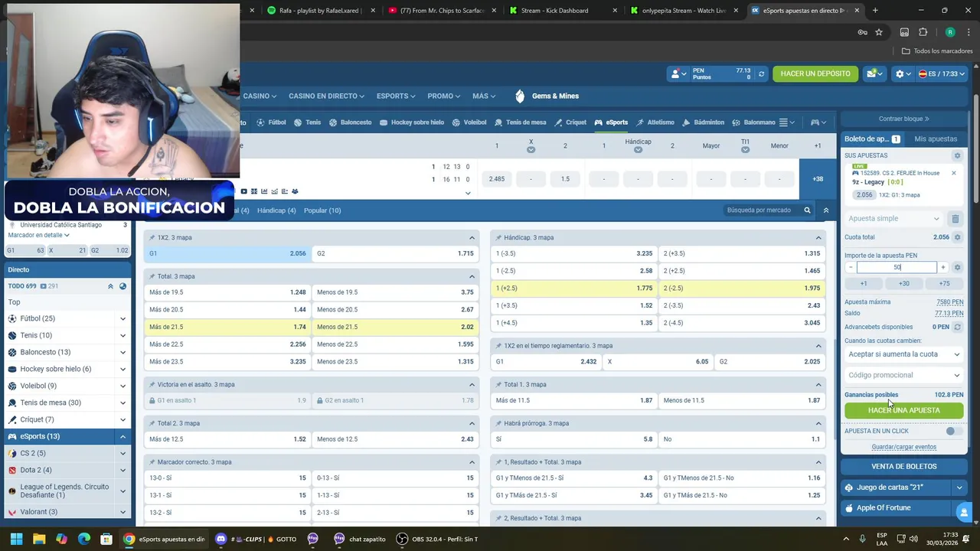Select Tenis de mesa in top bar
Viewport: 980px width, 551px height.
(x=520, y=122)
